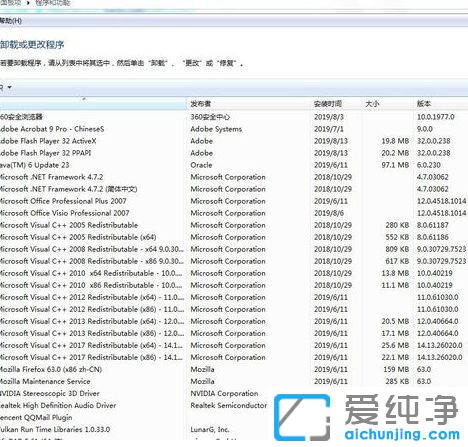468x447 pixels.
Task: Select Realtek High Definition Audio Driver
Action: [58, 405]
